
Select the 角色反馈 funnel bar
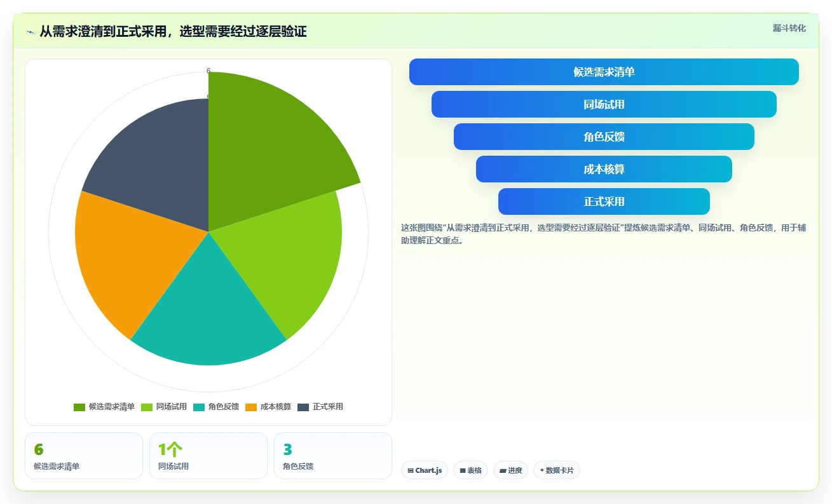tap(604, 137)
